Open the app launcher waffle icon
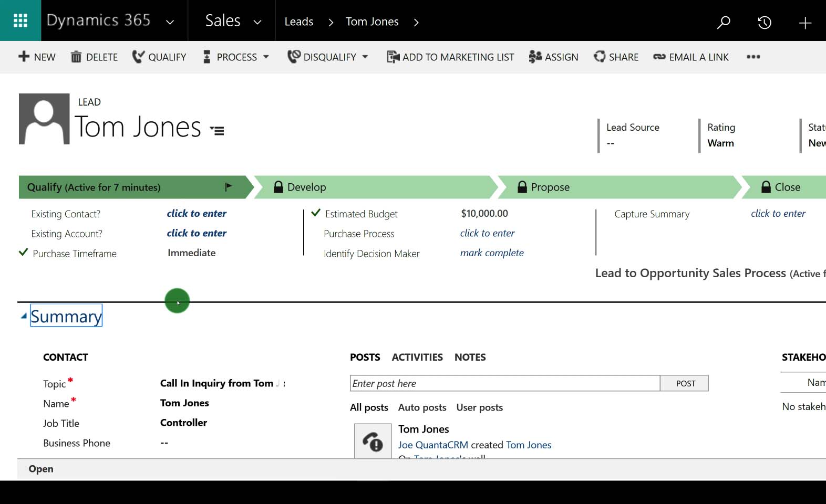Image resolution: width=826 pixels, height=504 pixels. point(20,20)
